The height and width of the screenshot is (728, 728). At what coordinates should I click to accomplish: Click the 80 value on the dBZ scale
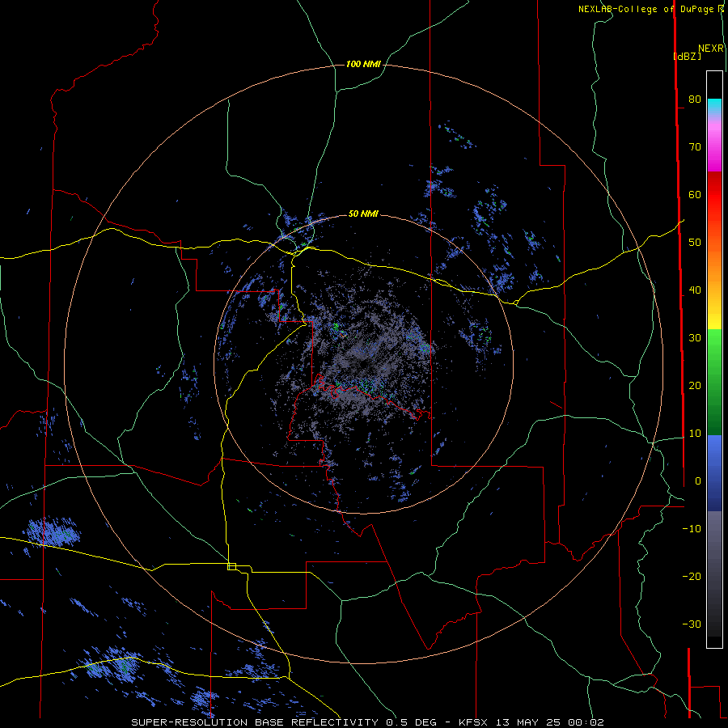[x=695, y=99]
